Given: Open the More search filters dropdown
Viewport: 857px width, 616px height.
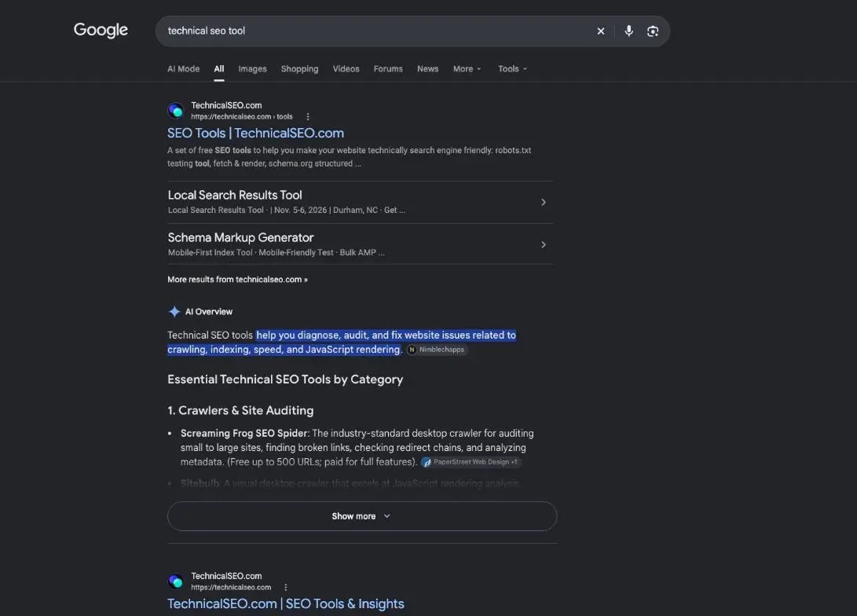Looking at the screenshot, I should click(x=467, y=69).
